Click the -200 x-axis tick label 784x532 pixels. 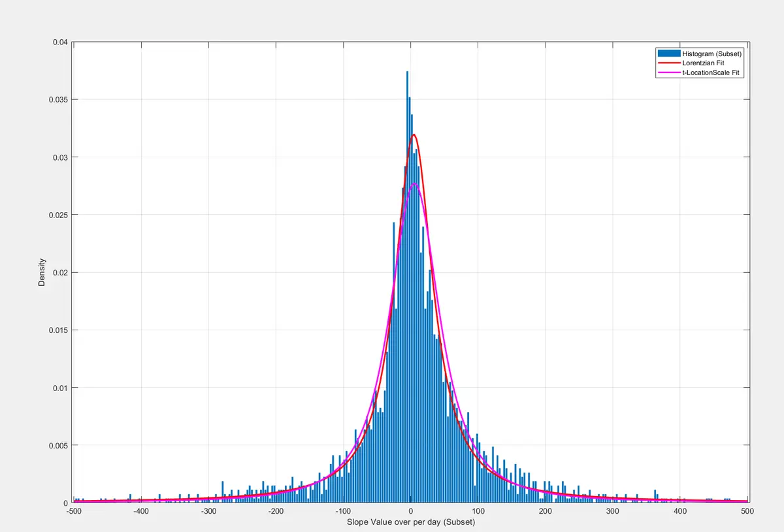[276, 512]
